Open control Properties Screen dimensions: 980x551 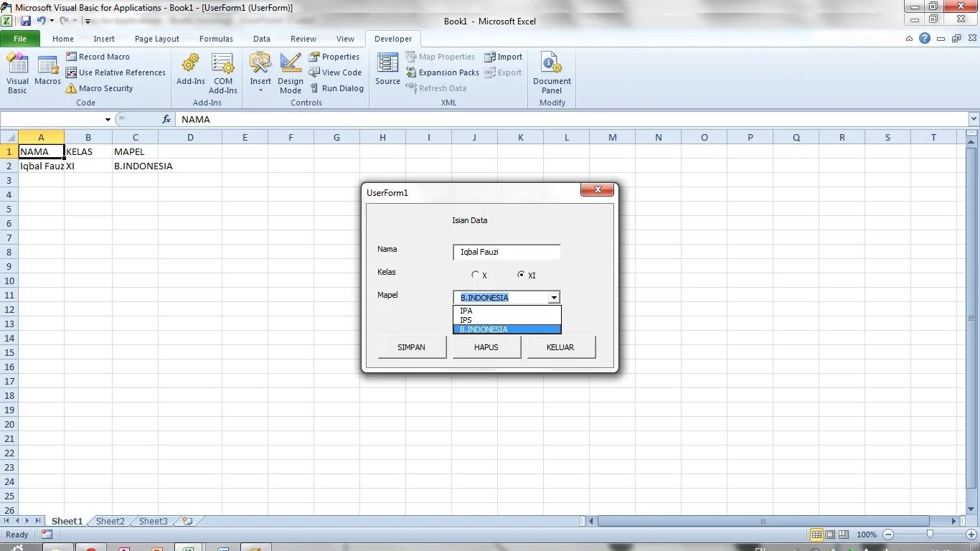click(334, 57)
